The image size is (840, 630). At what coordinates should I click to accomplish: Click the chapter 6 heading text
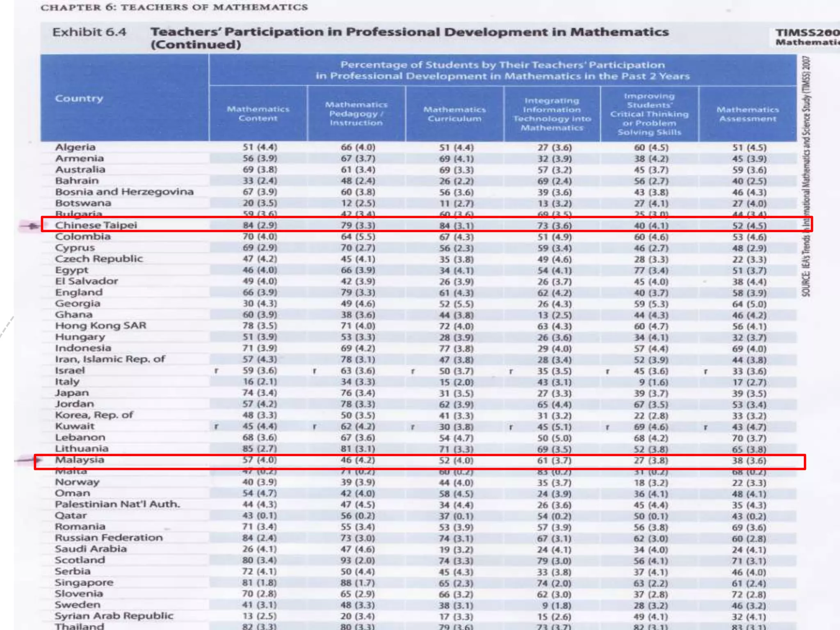point(174,7)
